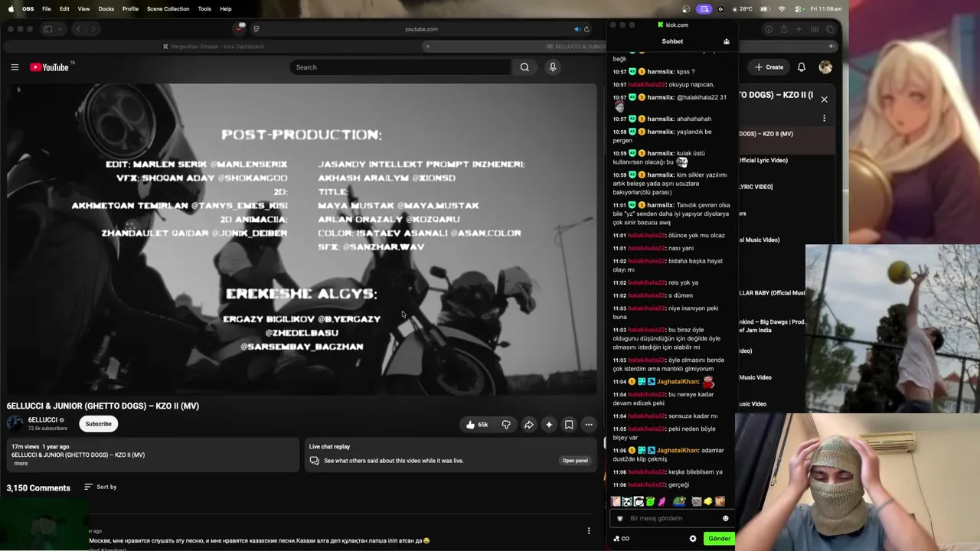
Task: Open the emoji picker in Kick chat input
Action: (726, 518)
